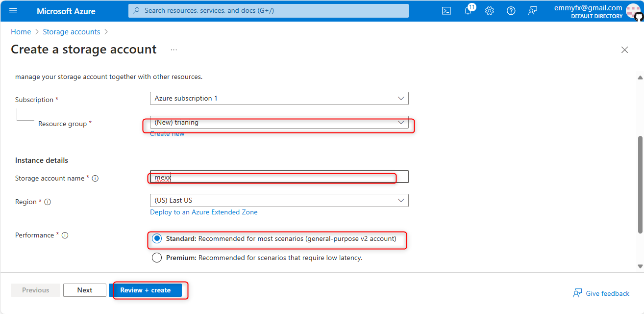This screenshot has width=644, height=314.
Task: Navigate to Storage accounts breadcrumb
Action: (72, 32)
